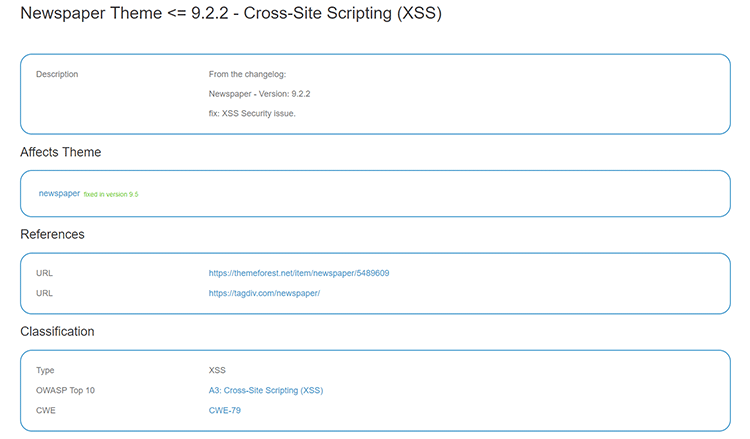Click the 'From the changelog:' text
750x439 pixels.
click(x=247, y=74)
